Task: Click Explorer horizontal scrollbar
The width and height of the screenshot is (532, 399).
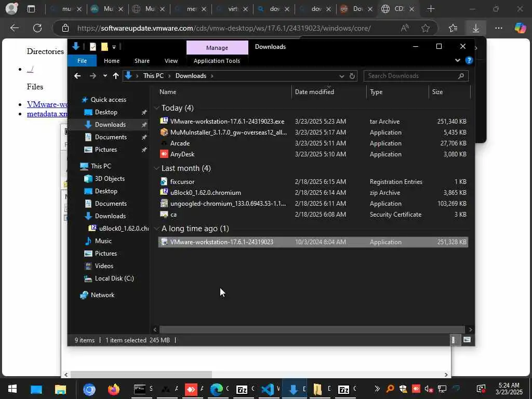Action: tap(312, 330)
